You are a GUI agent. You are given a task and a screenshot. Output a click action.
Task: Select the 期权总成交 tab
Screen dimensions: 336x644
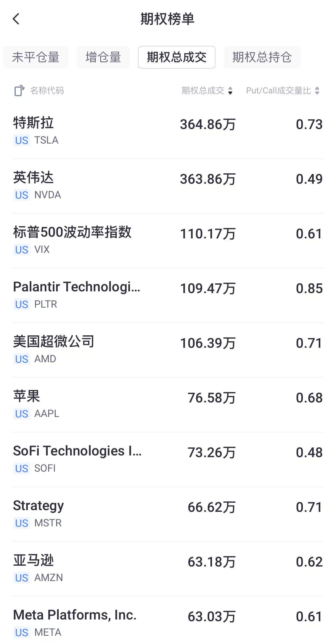click(x=176, y=57)
